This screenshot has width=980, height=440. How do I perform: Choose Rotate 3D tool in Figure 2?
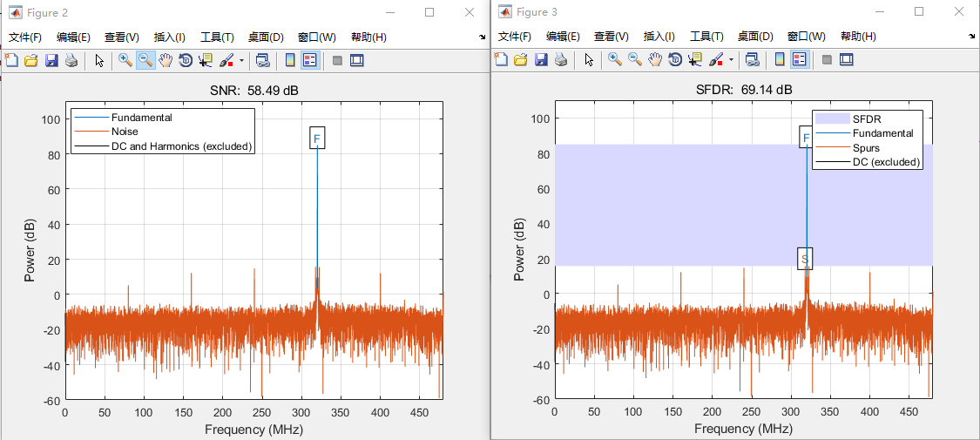tap(186, 61)
